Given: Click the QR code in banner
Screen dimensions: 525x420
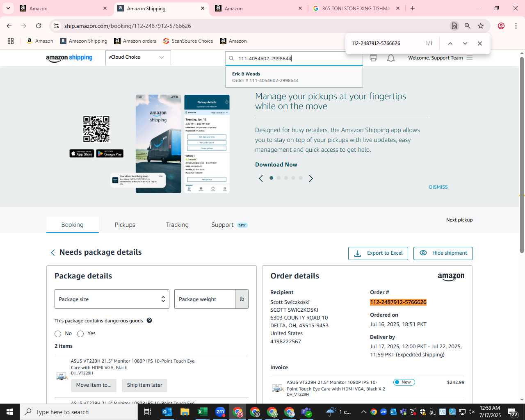Looking at the screenshot, I should pyautogui.click(x=96, y=129).
